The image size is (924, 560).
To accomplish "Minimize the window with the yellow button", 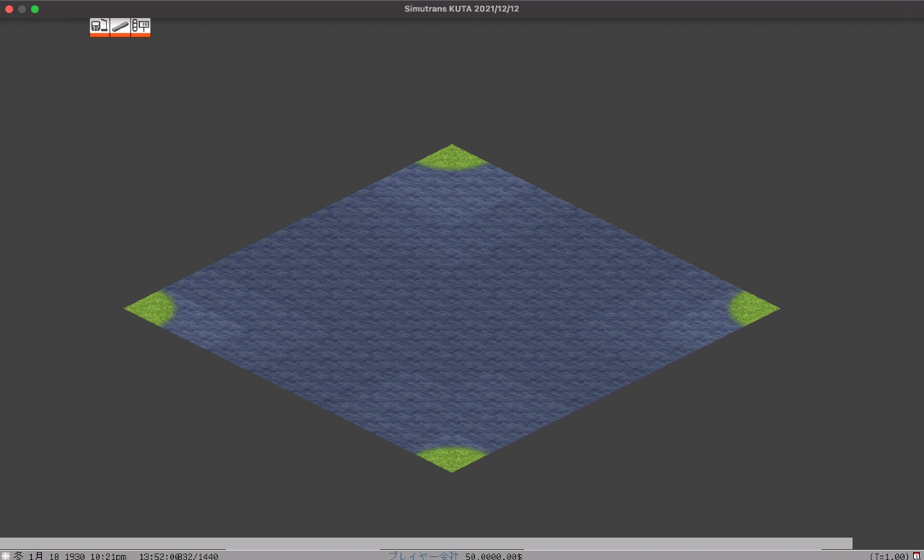I will (22, 9).
